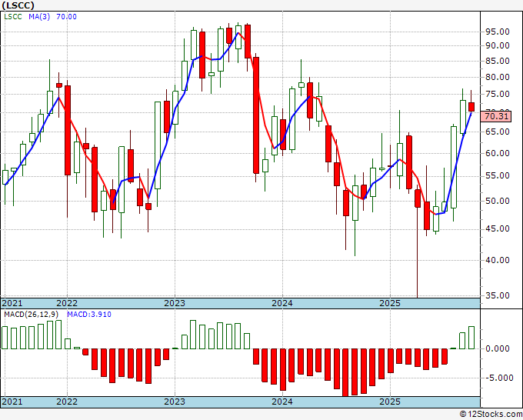Screen dimensions: 523x420
Task: Click the MA(3) legend label
Action: (39, 17)
